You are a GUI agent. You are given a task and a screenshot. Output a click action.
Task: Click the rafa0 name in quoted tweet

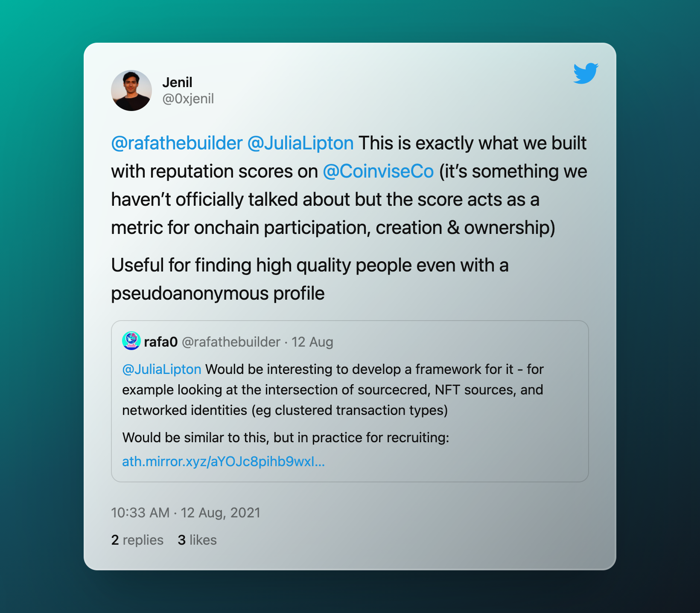click(x=160, y=342)
